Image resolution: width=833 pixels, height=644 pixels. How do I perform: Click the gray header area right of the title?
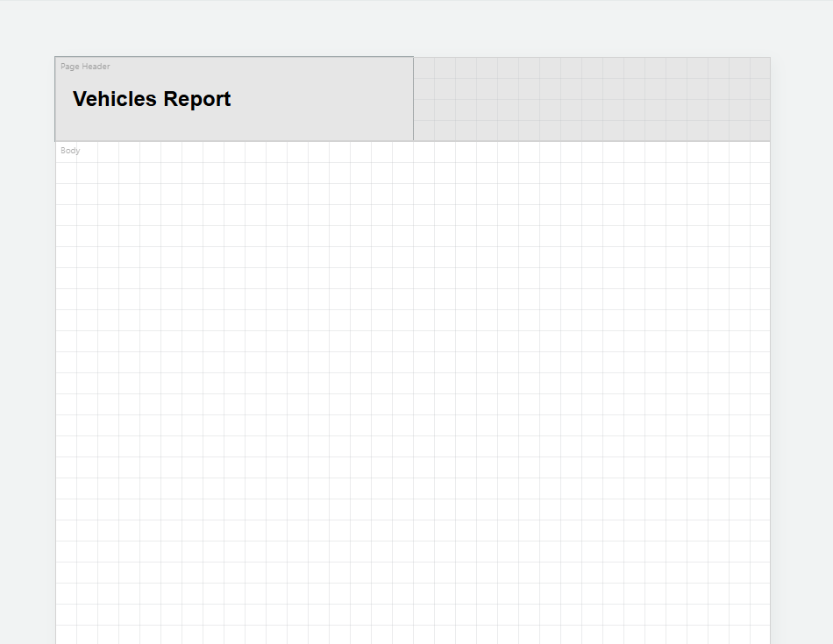(x=587, y=96)
